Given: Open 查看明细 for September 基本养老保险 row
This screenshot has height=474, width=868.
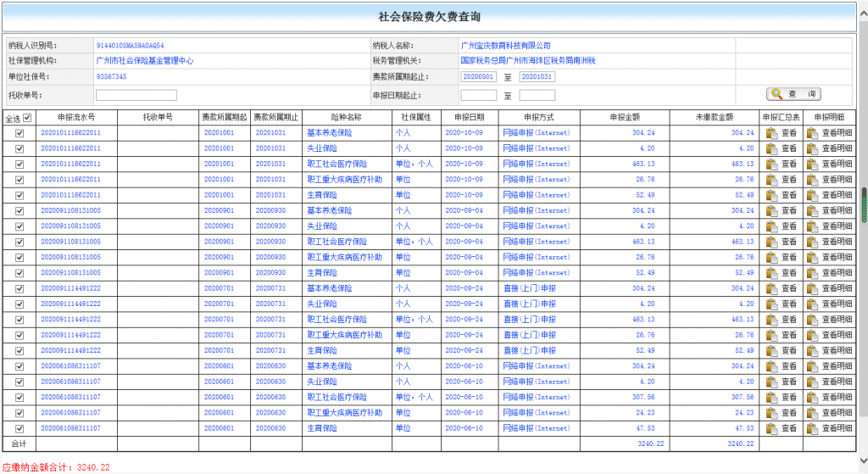Looking at the screenshot, I should tap(829, 210).
